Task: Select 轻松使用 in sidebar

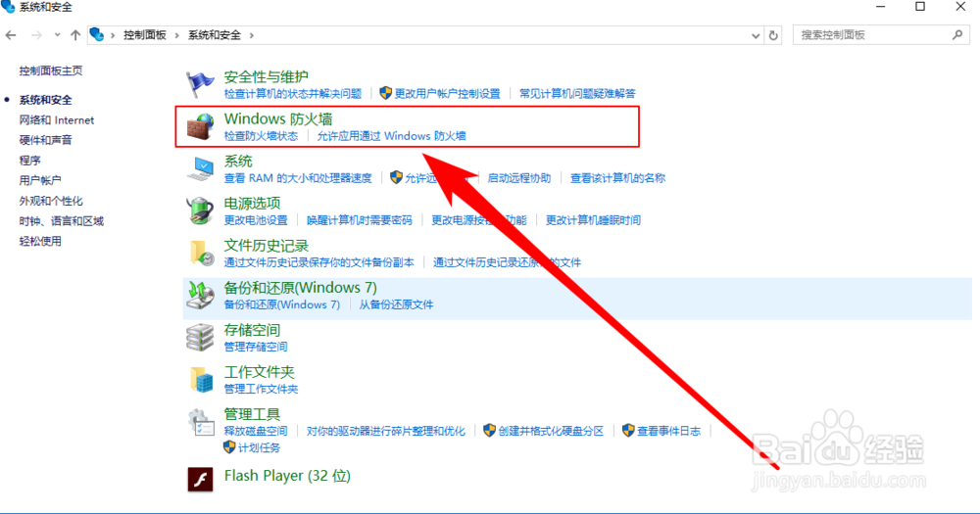Action: 40,241
